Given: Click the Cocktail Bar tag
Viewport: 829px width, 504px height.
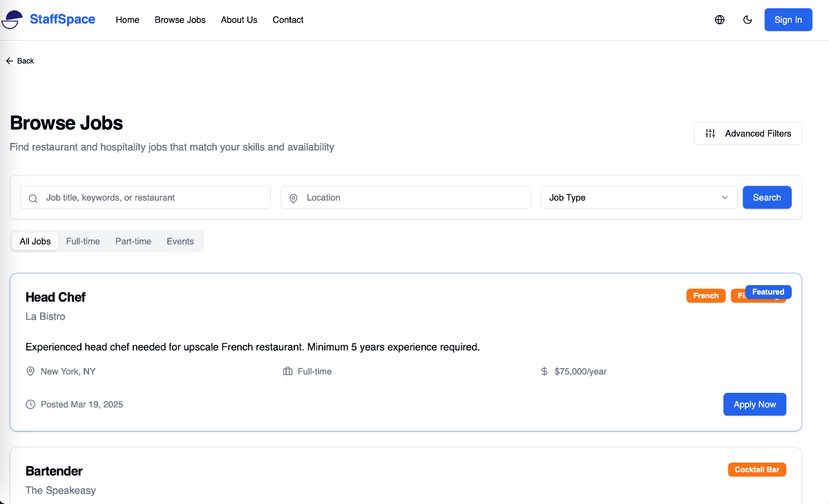Looking at the screenshot, I should click(x=756, y=469).
